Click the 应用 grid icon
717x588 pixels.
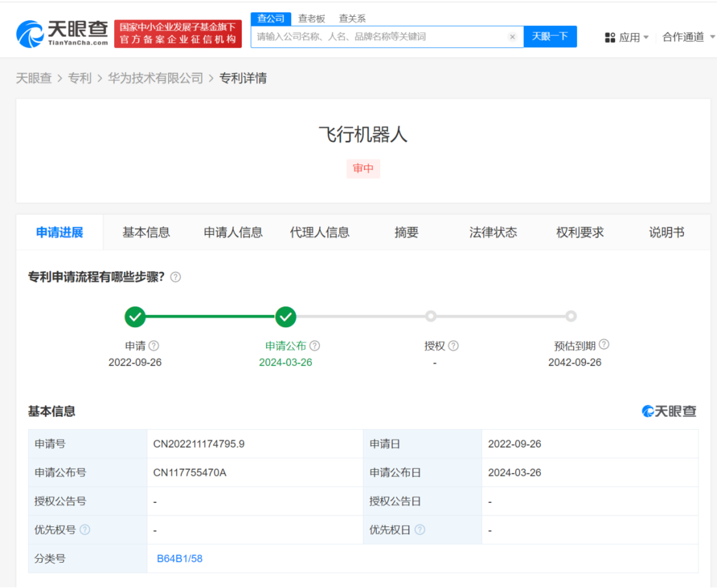pyautogui.click(x=611, y=38)
